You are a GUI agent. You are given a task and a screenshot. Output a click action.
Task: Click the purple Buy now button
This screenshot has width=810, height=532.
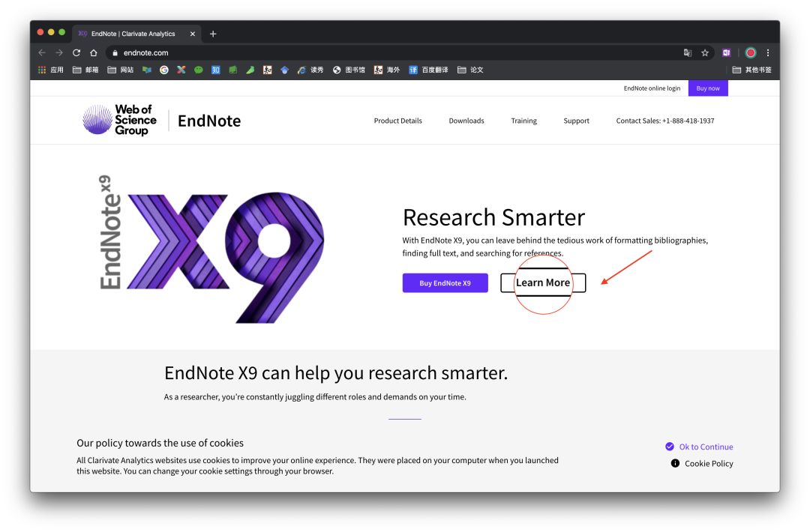708,88
